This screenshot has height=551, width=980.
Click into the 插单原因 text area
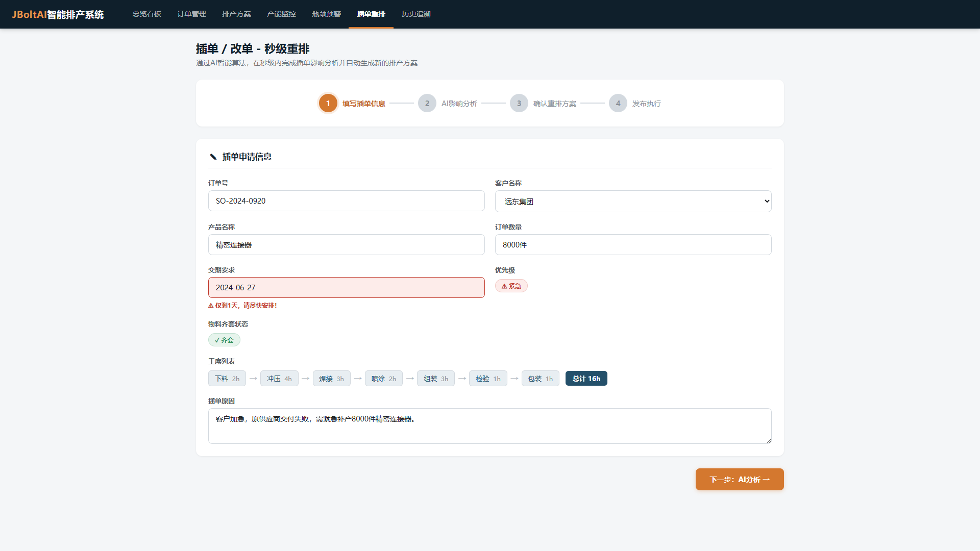[490, 426]
